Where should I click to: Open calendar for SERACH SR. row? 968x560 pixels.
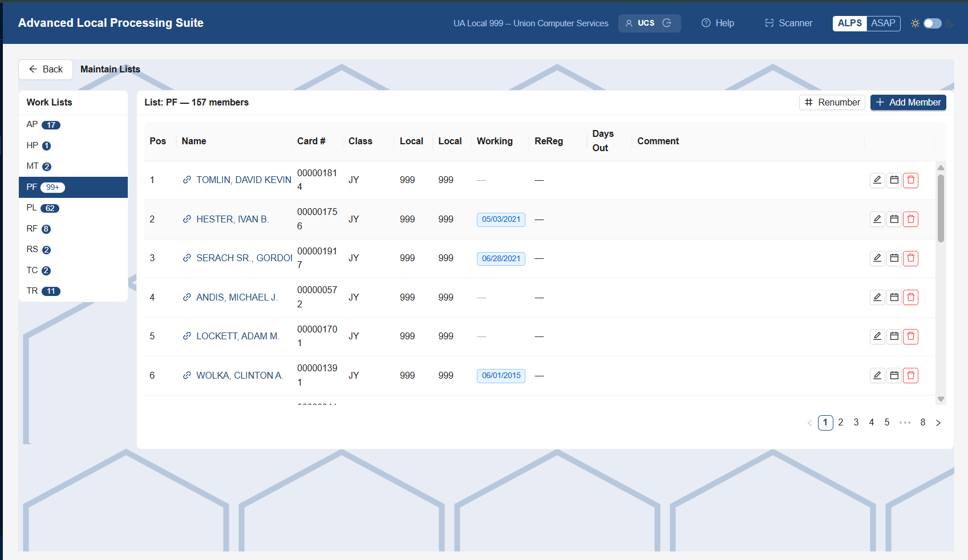pos(894,258)
